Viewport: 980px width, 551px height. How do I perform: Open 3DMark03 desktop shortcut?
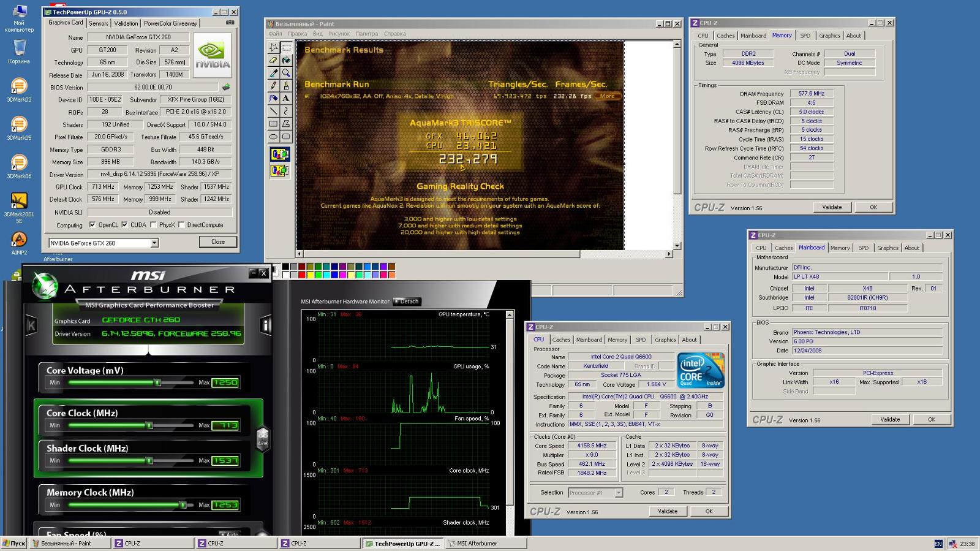click(x=19, y=89)
